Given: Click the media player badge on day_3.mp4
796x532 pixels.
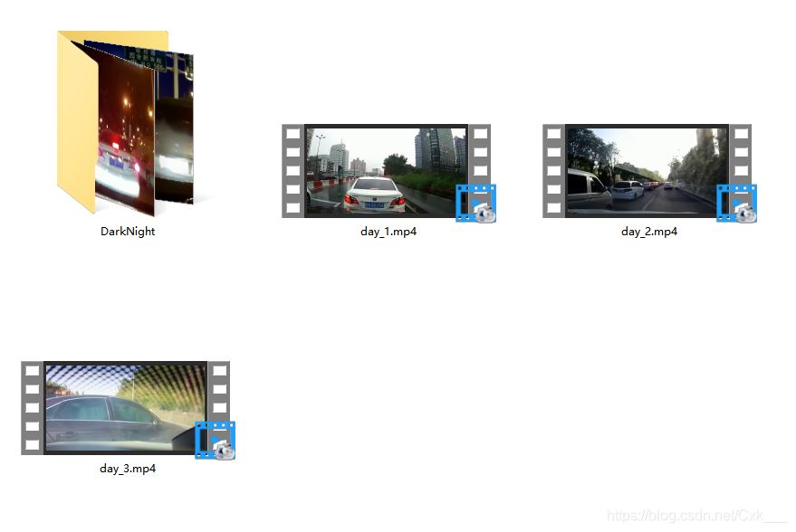Looking at the screenshot, I should click(216, 441).
